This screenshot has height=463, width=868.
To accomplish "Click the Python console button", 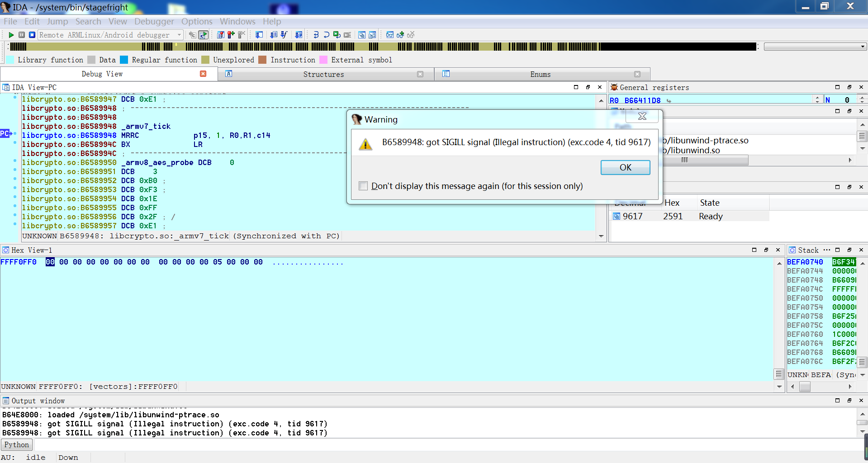I will (x=17, y=444).
